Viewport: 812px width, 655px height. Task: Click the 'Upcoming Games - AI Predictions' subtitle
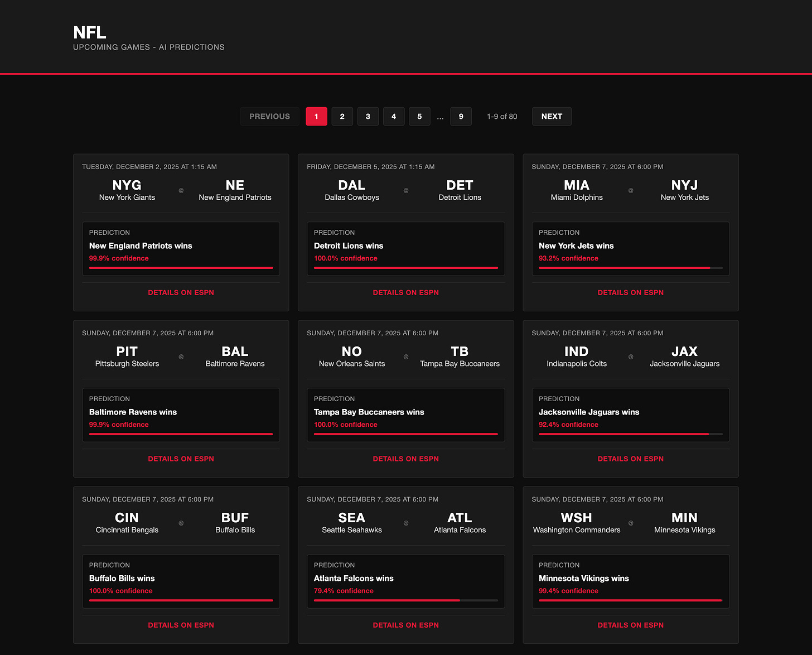click(149, 47)
